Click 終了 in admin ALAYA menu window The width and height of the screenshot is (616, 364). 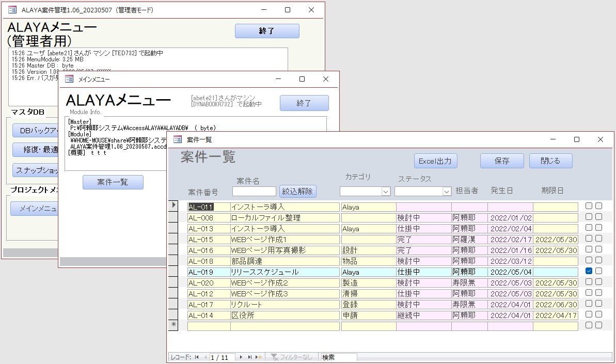(267, 31)
